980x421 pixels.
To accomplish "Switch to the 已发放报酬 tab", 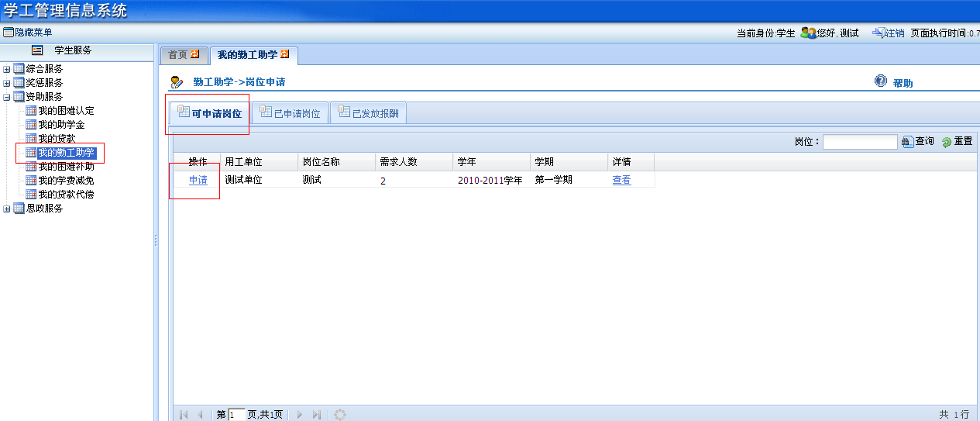I will point(369,113).
